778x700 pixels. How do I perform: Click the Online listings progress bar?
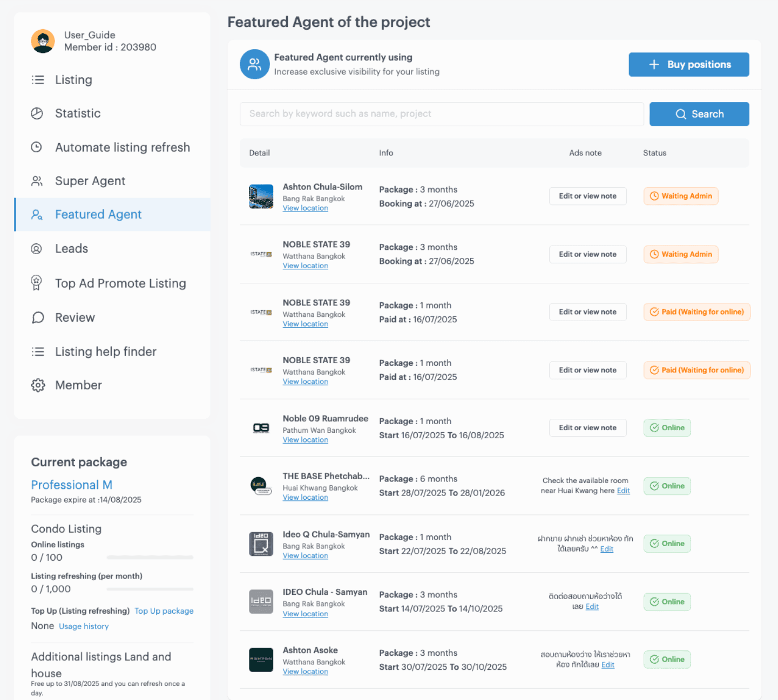(x=150, y=558)
